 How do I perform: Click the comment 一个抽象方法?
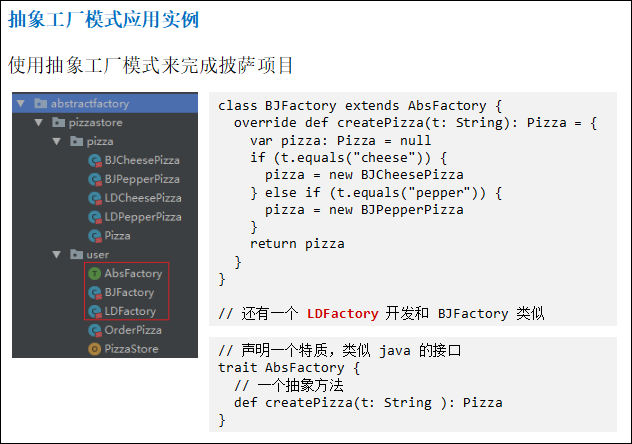coord(289,386)
